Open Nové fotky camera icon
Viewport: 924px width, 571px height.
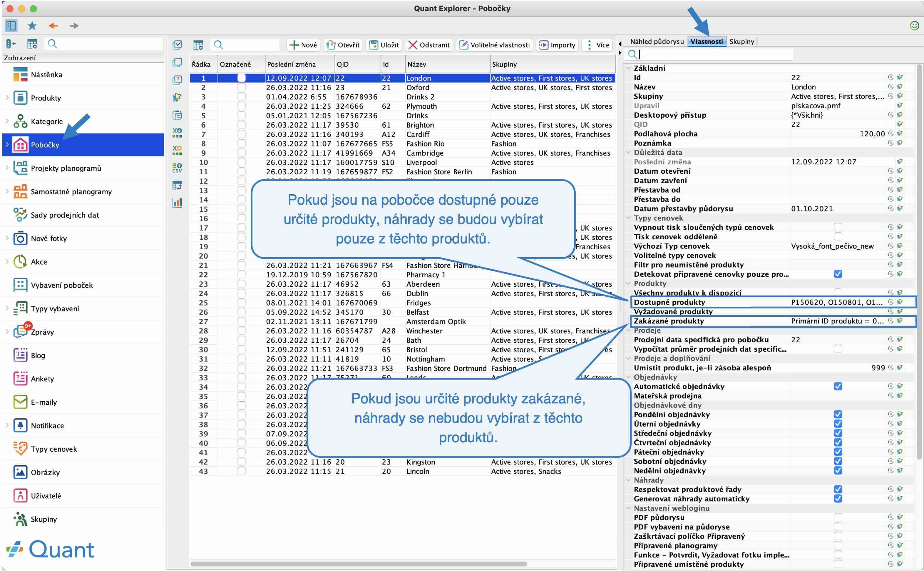pos(20,238)
